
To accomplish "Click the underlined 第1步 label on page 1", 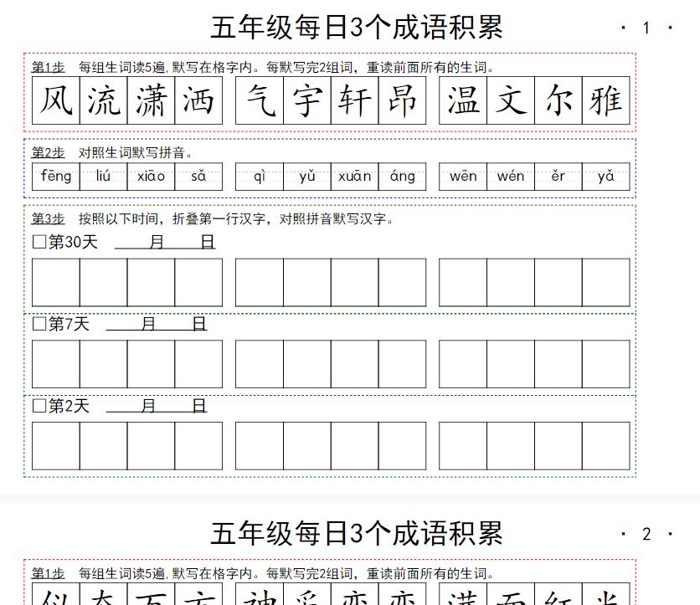I will point(48,67).
